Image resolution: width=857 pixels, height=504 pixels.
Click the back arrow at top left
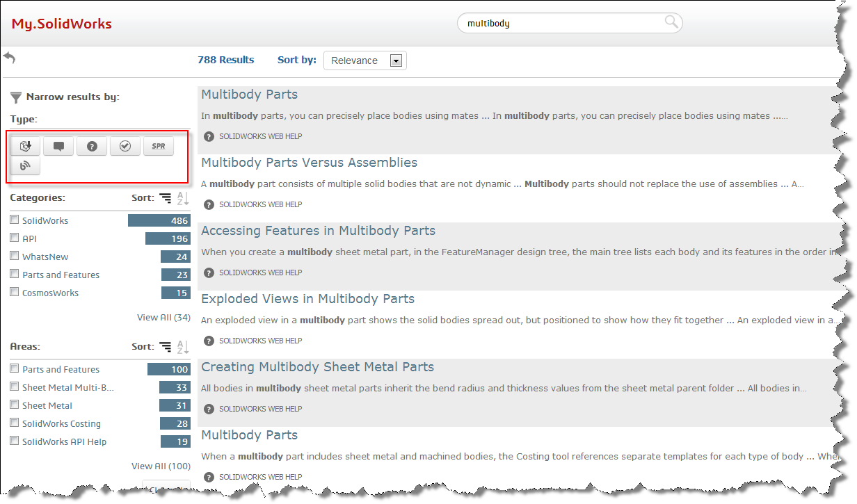tap(9, 58)
